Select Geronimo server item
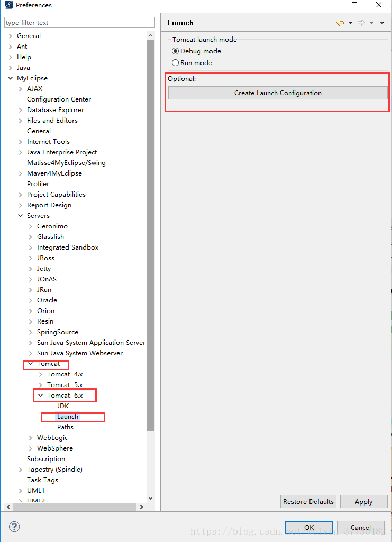The height and width of the screenshot is (542, 392). pos(52,226)
